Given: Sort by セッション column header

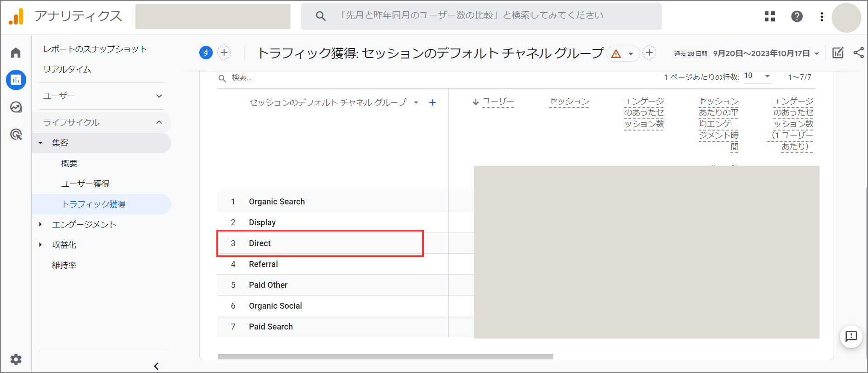Looking at the screenshot, I should (569, 102).
